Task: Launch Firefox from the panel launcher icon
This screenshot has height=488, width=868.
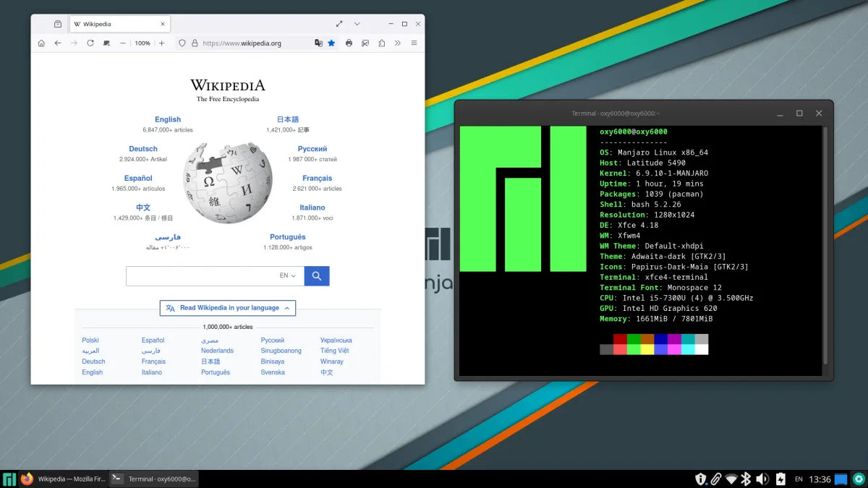Action: pos(27,479)
